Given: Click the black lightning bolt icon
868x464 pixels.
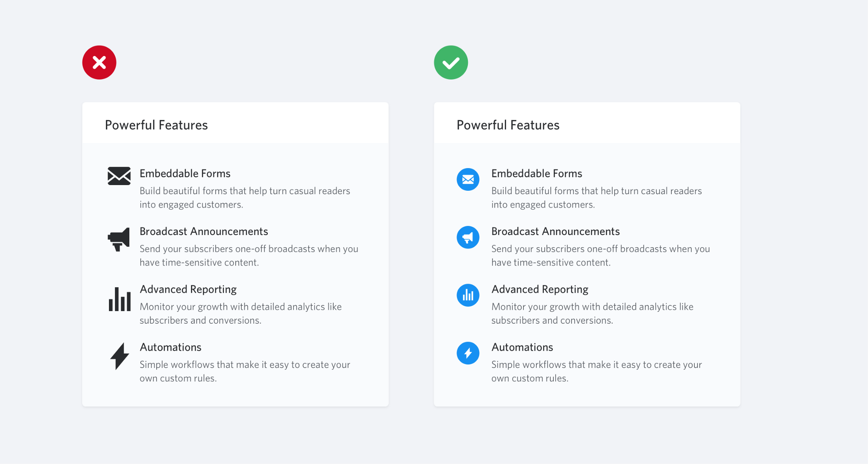Looking at the screenshot, I should (x=120, y=356).
